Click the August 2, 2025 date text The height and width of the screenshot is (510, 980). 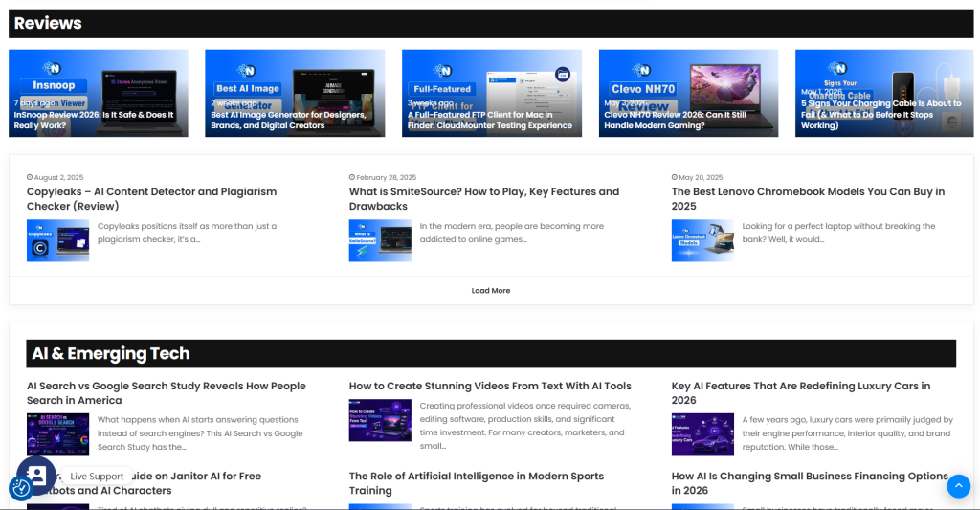point(58,178)
